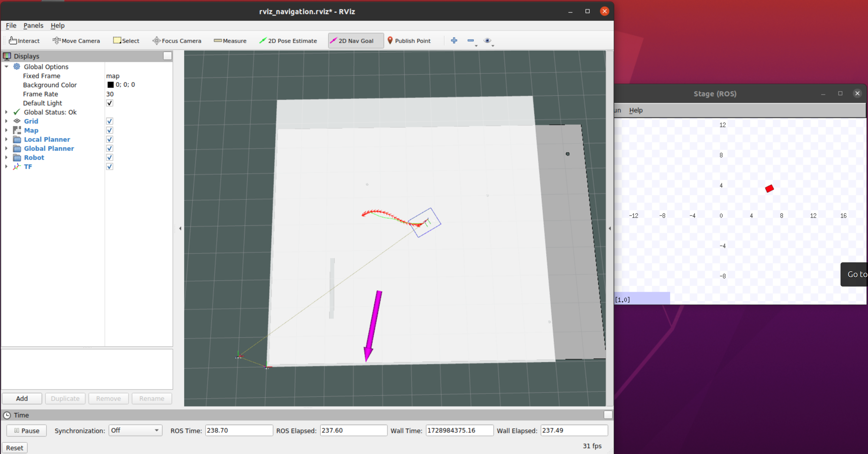
Task: Uncheck the TF display checkbox
Action: pos(110,167)
